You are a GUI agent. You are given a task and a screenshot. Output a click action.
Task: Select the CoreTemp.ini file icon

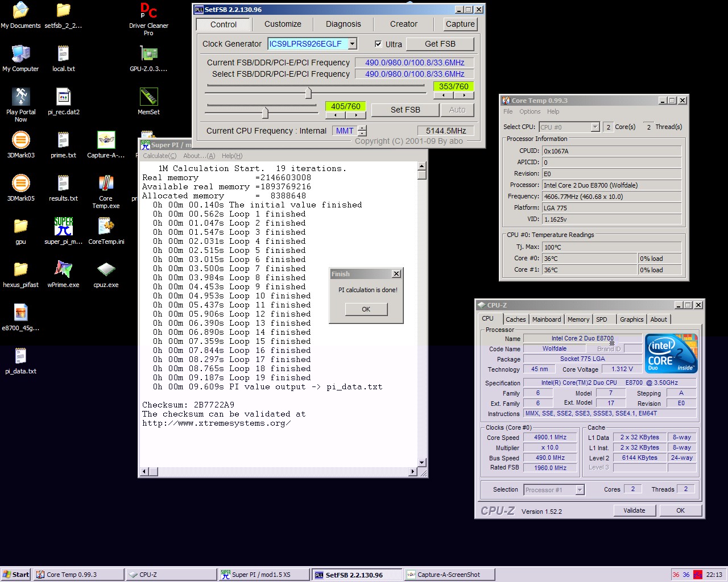point(106,231)
